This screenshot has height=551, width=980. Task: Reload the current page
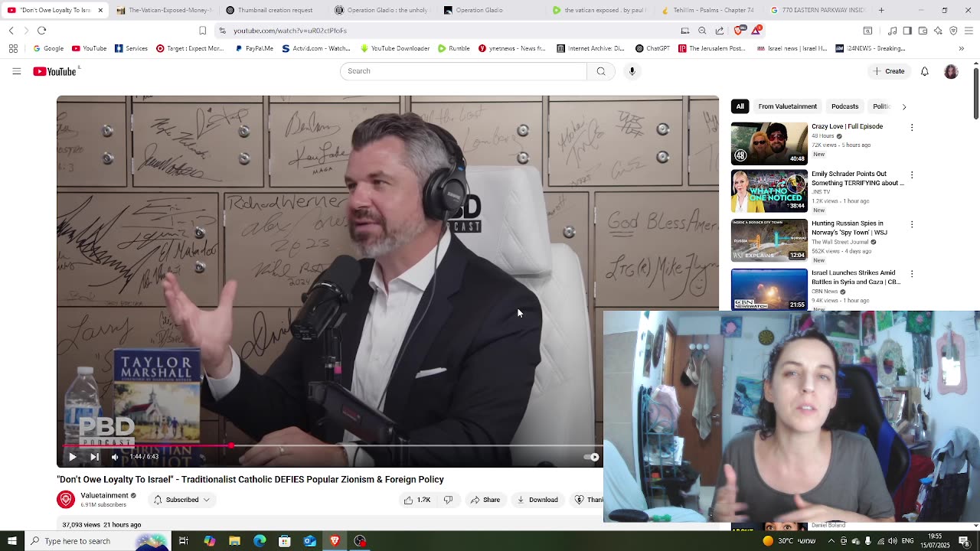tap(42, 31)
